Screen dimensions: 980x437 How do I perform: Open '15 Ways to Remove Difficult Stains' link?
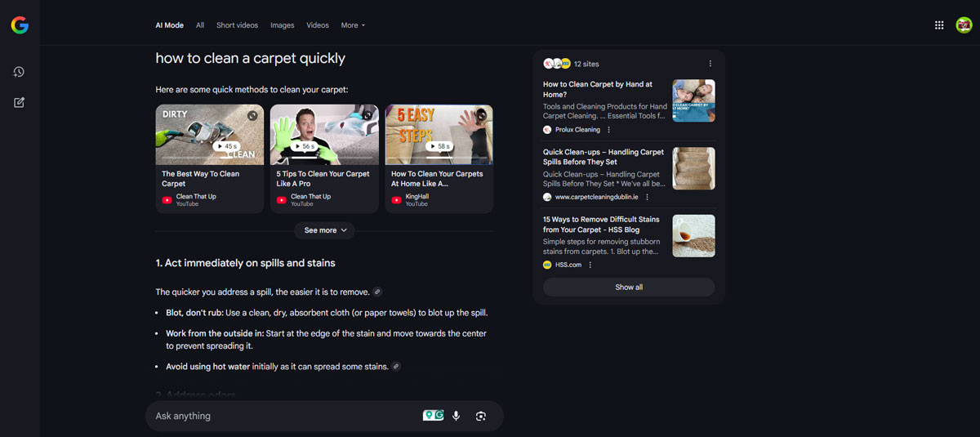coord(603,225)
